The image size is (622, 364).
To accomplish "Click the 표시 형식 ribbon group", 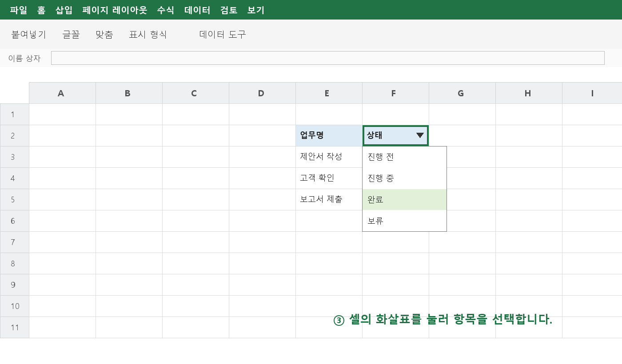I will click(148, 35).
